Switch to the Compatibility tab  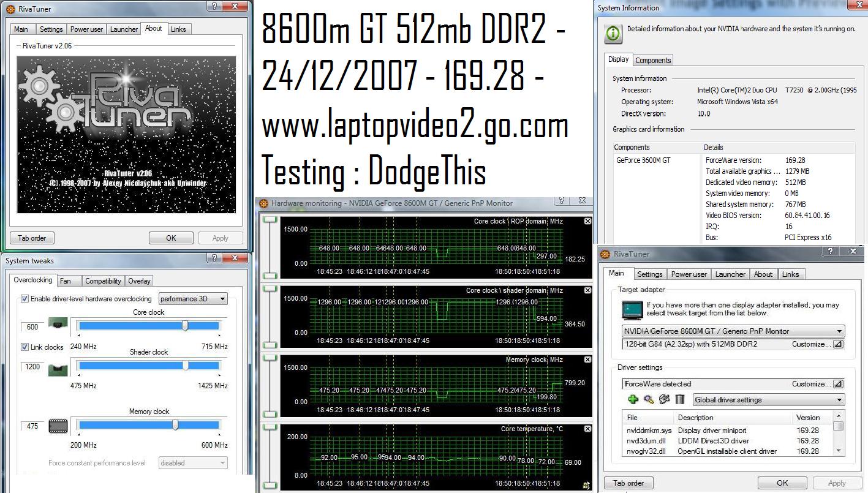point(103,281)
